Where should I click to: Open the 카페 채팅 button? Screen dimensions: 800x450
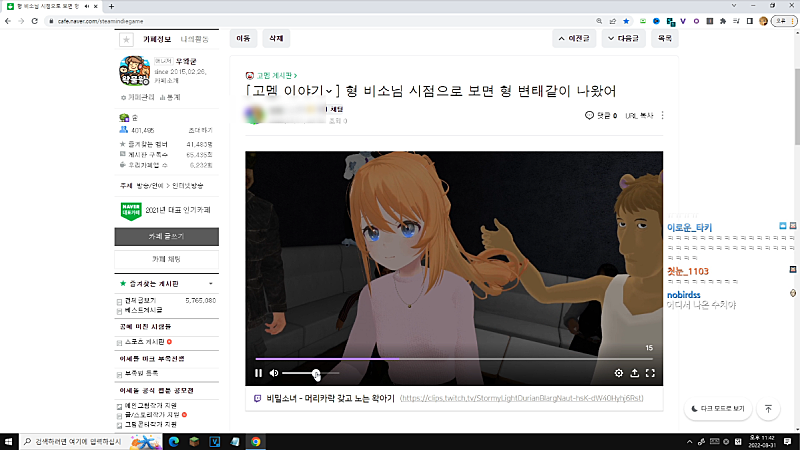[x=166, y=259]
